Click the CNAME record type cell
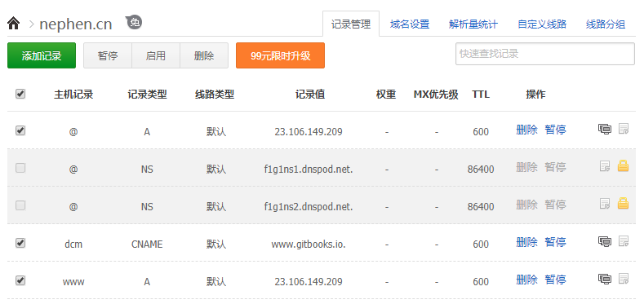Image resolution: width=644 pixels, height=304 pixels. [147, 245]
